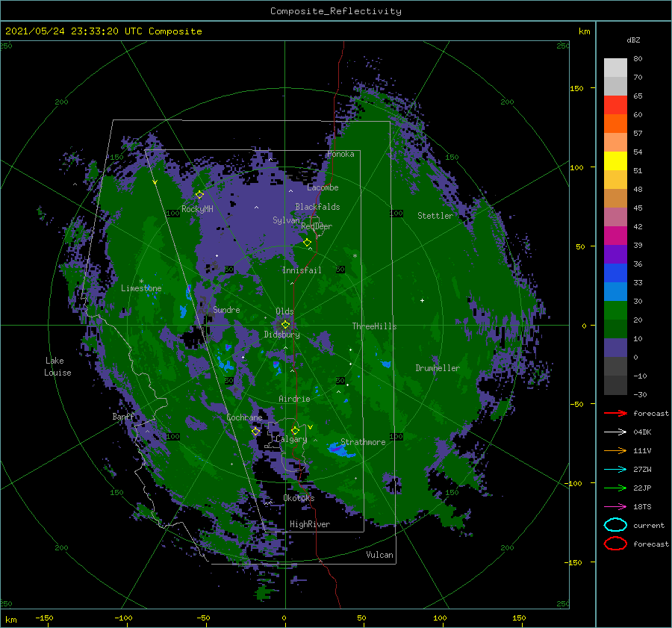
Task: Click the Sylvan label
Action: pyautogui.click(x=286, y=220)
